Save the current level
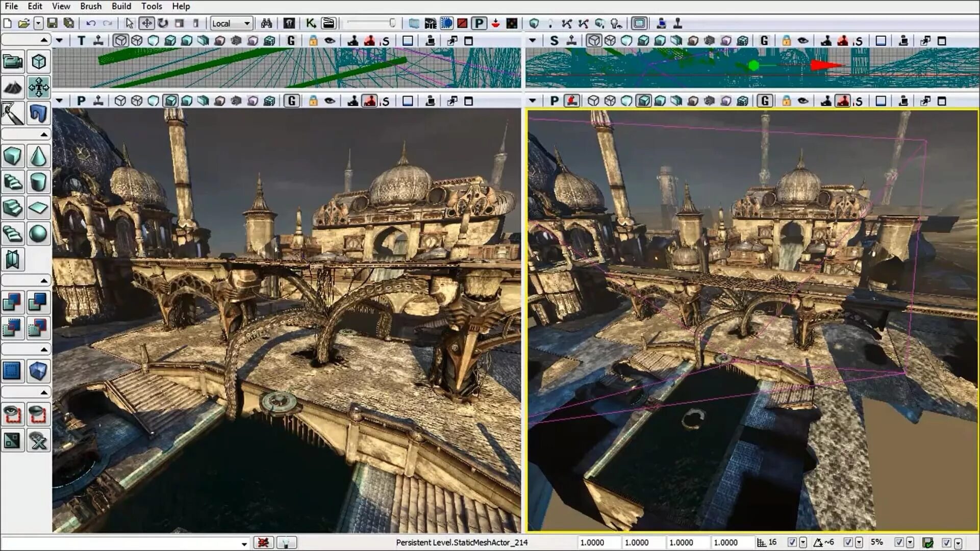This screenshot has width=980, height=551. click(52, 23)
